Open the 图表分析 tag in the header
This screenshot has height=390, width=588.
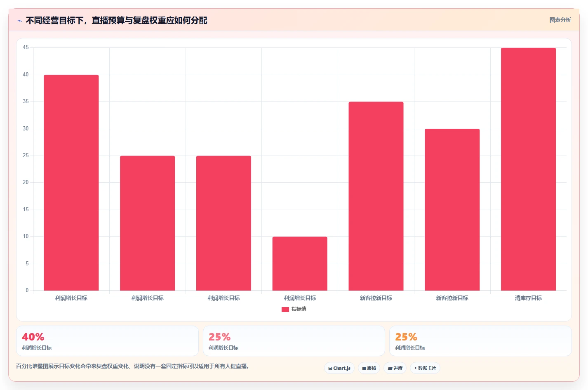[560, 20]
